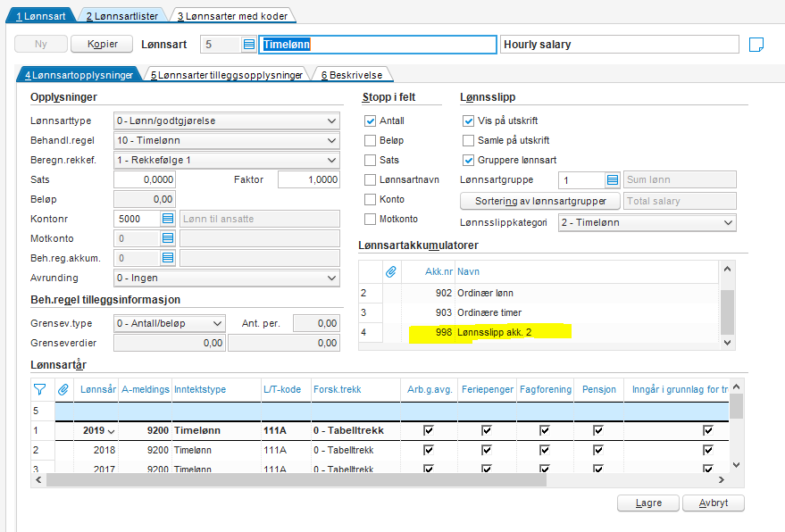This screenshot has width=785, height=532.
Task: Switch to the Lønnsartlister tab
Action: click(121, 16)
